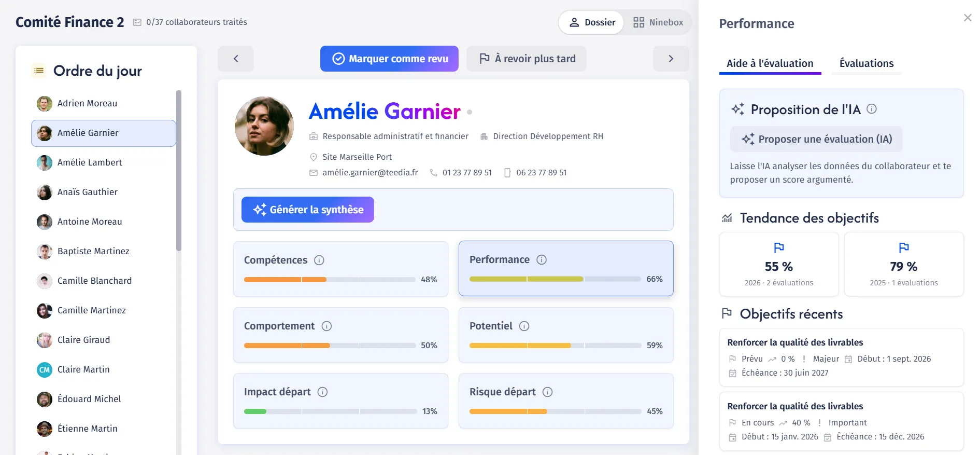Open the 2025 objectives trend card showing 79 %
Viewport: 980px width, 455px height.
coord(904,264)
